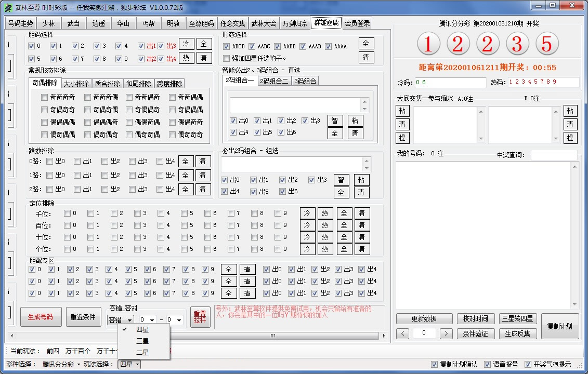Click the 更新数据 button
Image resolution: width=588 pixels, height=374 pixels.
[424, 318]
